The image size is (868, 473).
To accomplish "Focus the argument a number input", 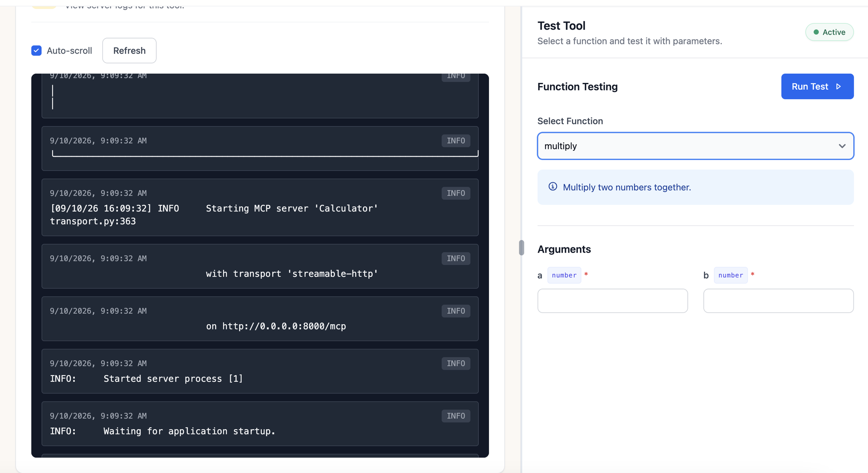I will pos(612,301).
